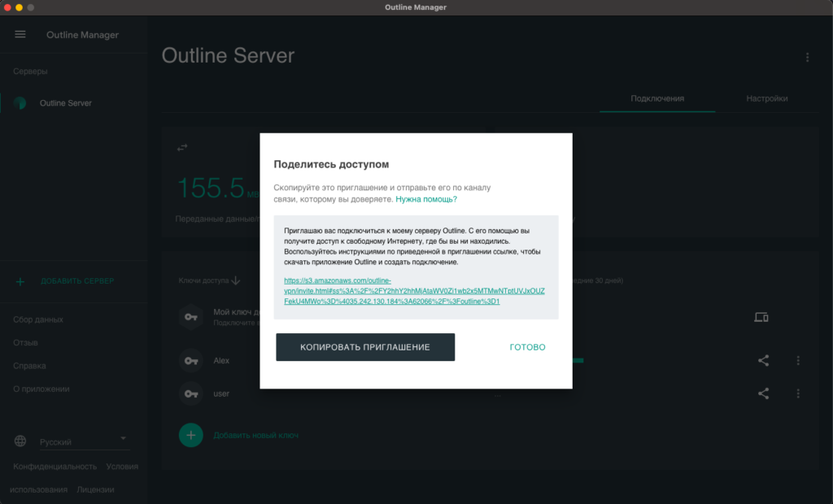The image size is (833, 504).
Task: Share the user access key
Action: tap(763, 393)
